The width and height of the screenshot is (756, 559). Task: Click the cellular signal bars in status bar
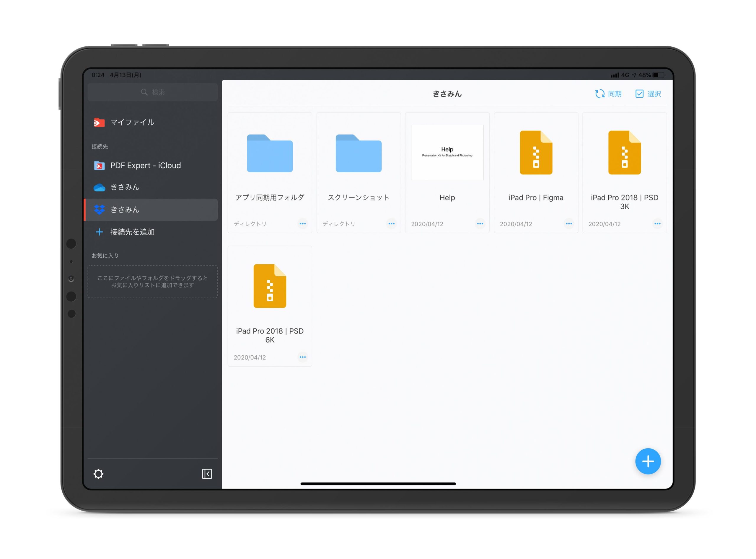click(x=615, y=75)
